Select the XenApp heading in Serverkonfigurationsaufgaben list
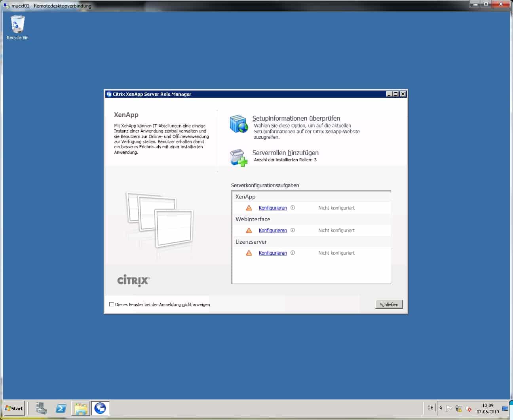Screen dimensions: 513x420 click(245, 197)
